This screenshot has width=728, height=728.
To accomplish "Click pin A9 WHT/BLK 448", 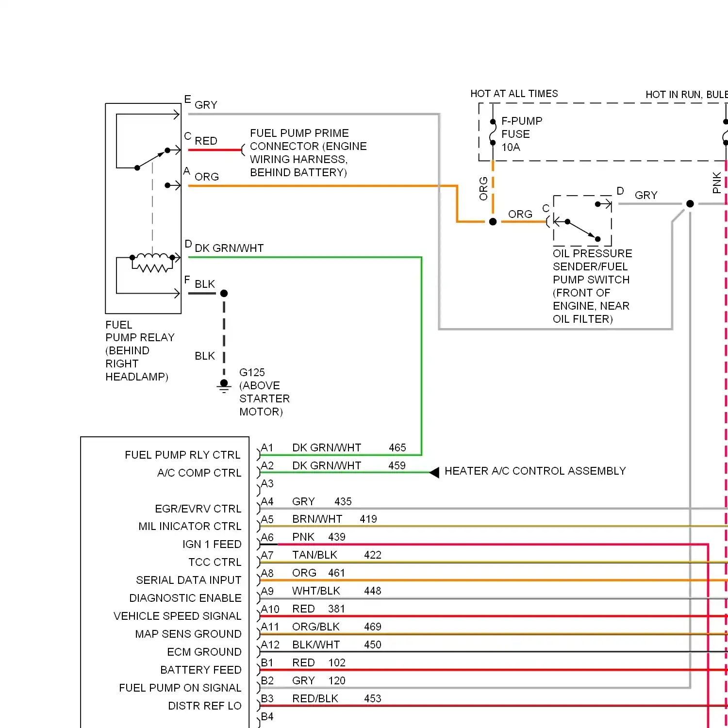I will point(321,591).
